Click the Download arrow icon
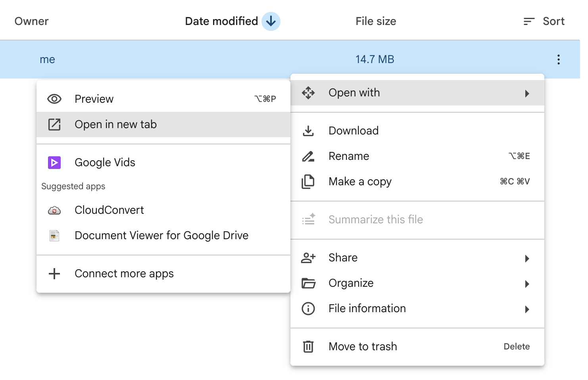Viewport: 588px width, 380px height. point(308,131)
